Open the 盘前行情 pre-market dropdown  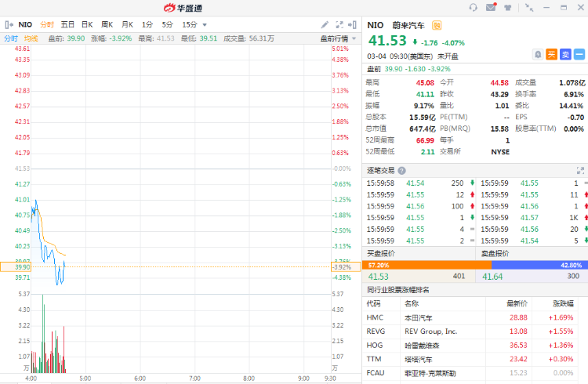pyautogui.click(x=339, y=38)
